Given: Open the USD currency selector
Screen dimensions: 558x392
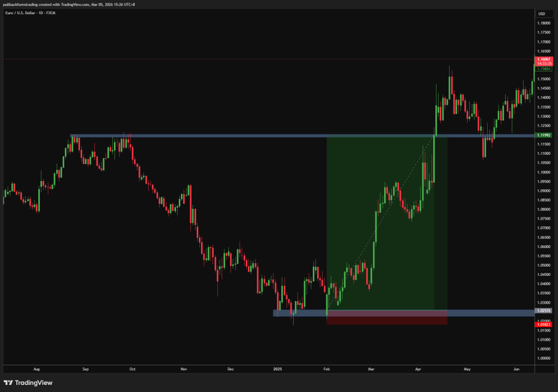Looking at the screenshot, I should tap(542, 14).
